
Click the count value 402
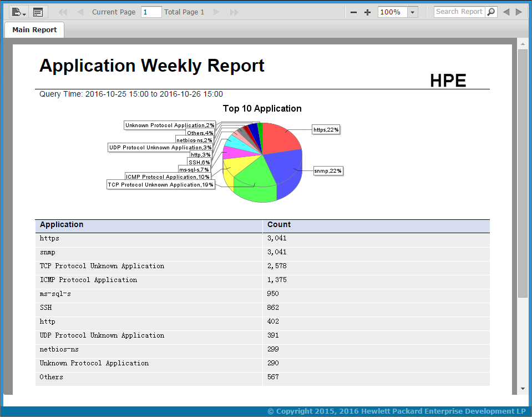[x=273, y=321]
